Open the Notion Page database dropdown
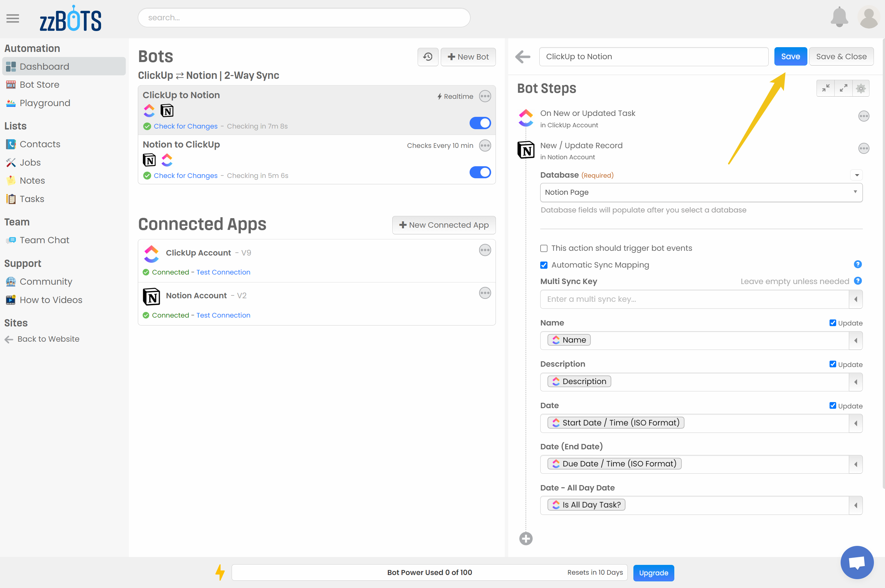This screenshot has width=885, height=588. (x=701, y=193)
